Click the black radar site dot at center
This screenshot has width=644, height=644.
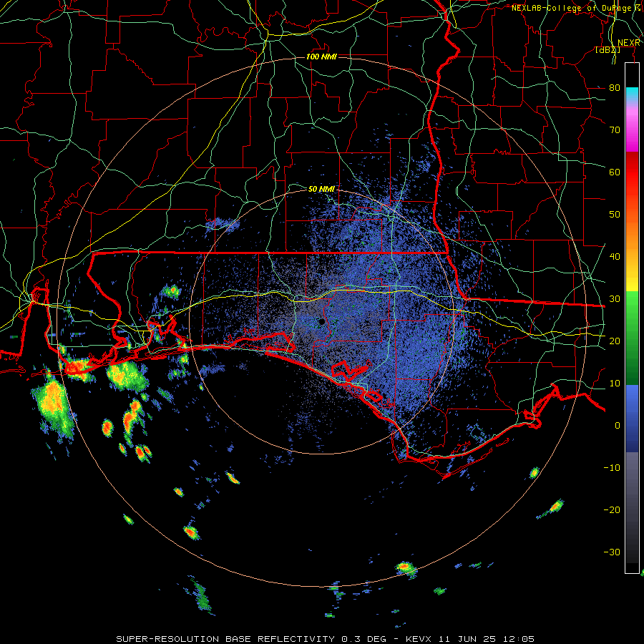tap(322, 321)
